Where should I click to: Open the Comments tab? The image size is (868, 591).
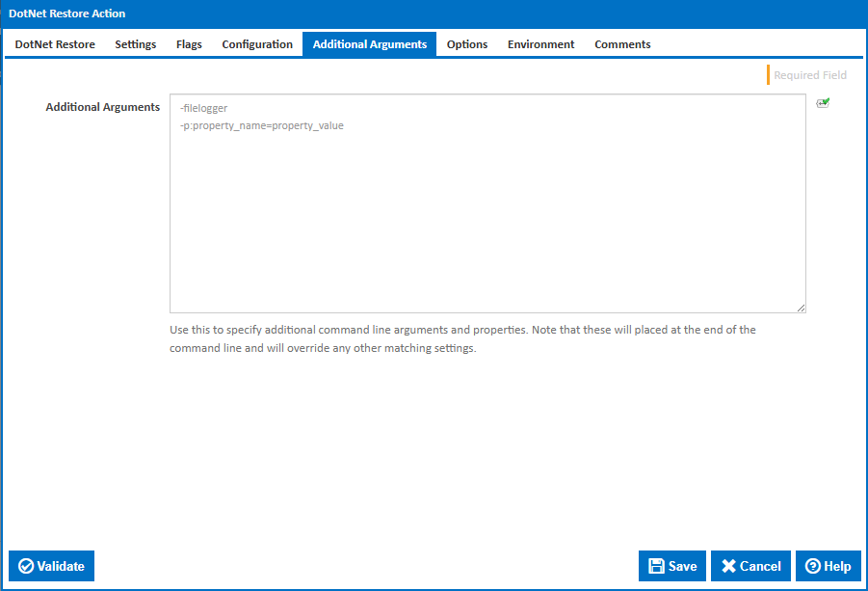click(x=621, y=43)
